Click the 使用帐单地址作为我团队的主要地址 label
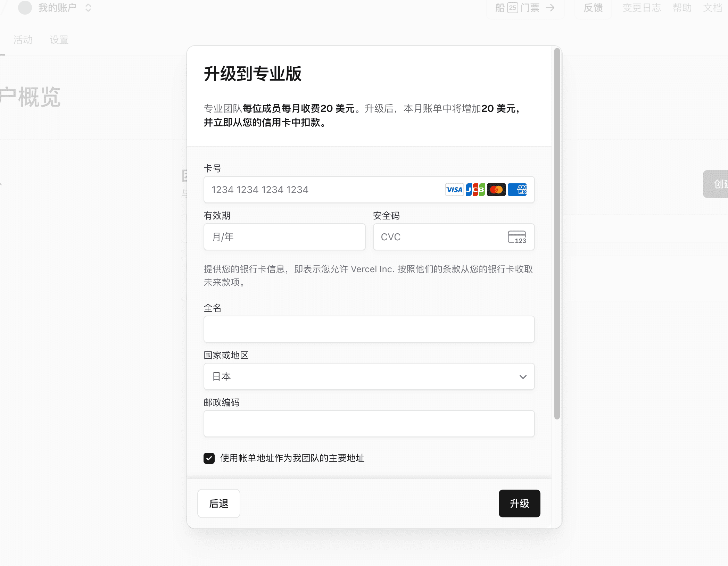 (292, 458)
